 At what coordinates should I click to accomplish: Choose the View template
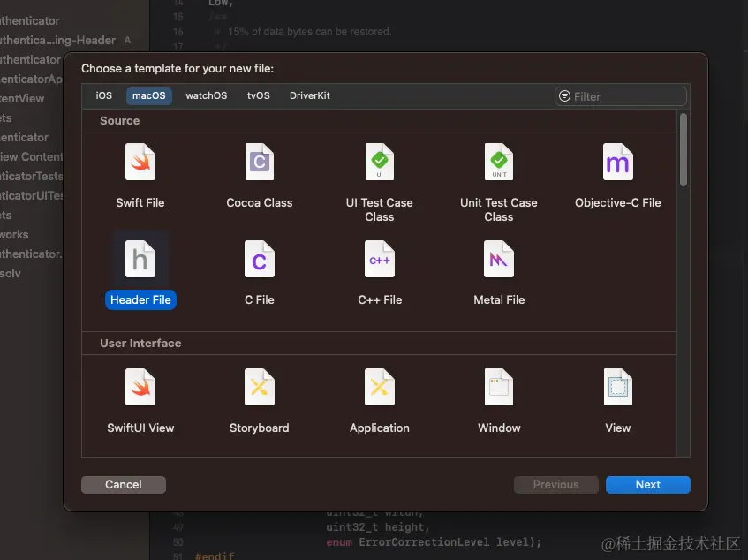click(617, 397)
